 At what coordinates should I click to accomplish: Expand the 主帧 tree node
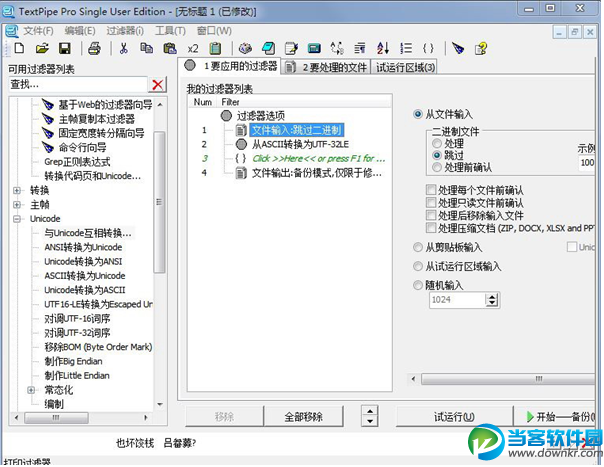pyautogui.click(x=17, y=205)
